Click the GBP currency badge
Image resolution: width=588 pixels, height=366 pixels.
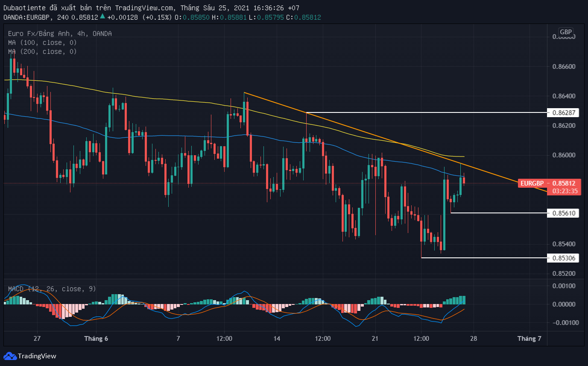[x=566, y=32]
